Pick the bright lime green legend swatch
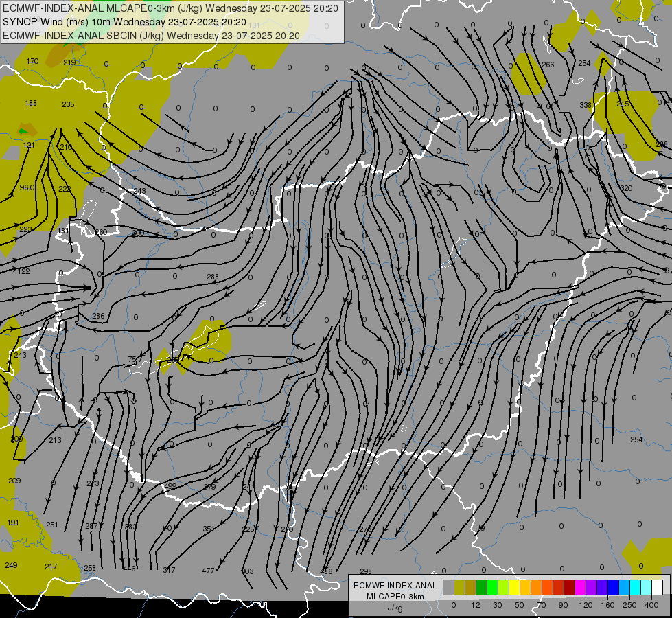 point(492,587)
